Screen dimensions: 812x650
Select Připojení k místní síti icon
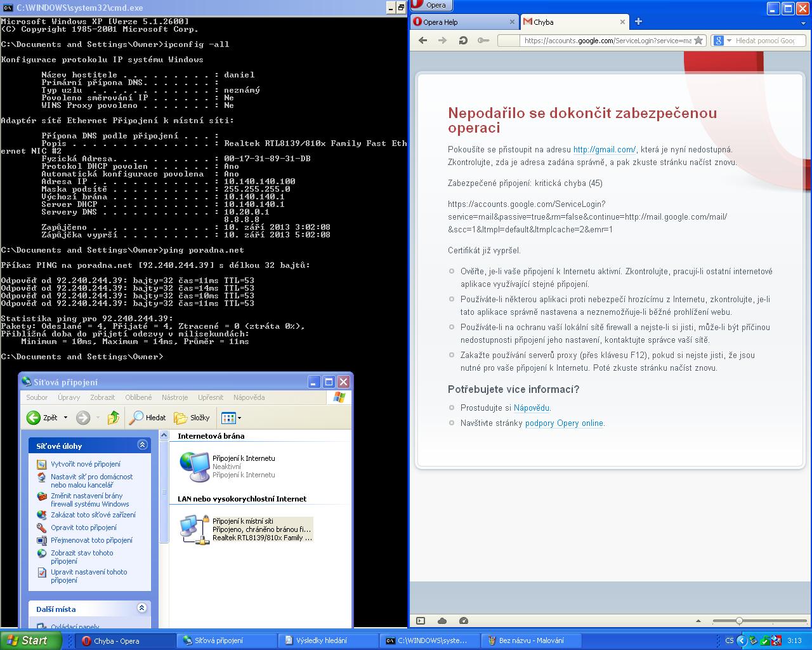(x=195, y=529)
